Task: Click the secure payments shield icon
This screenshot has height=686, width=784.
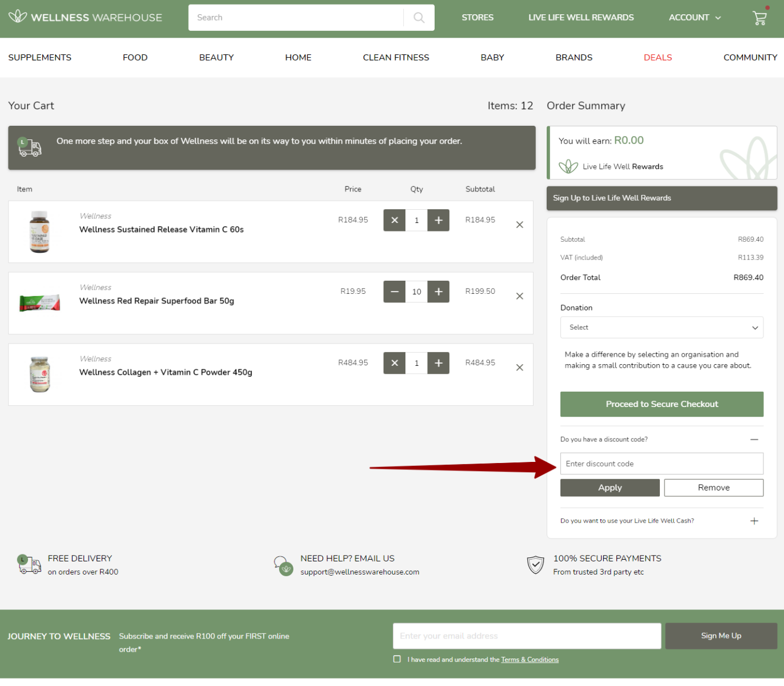Action: coord(535,565)
